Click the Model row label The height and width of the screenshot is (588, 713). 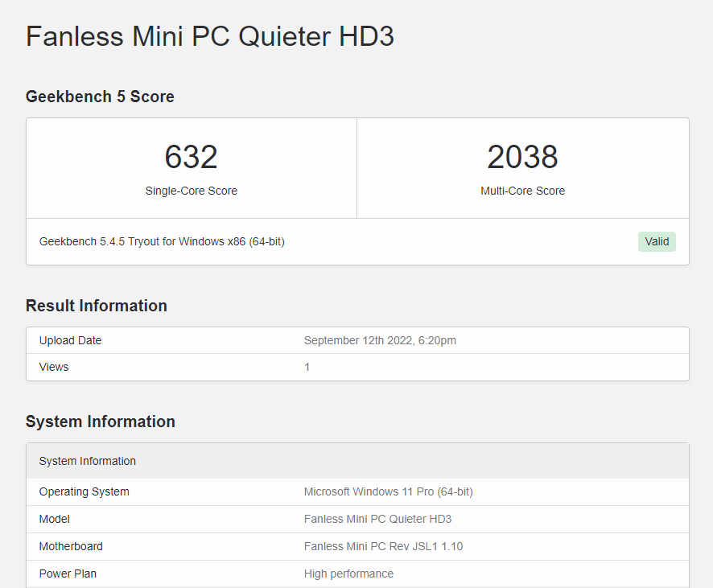pyautogui.click(x=54, y=519)
